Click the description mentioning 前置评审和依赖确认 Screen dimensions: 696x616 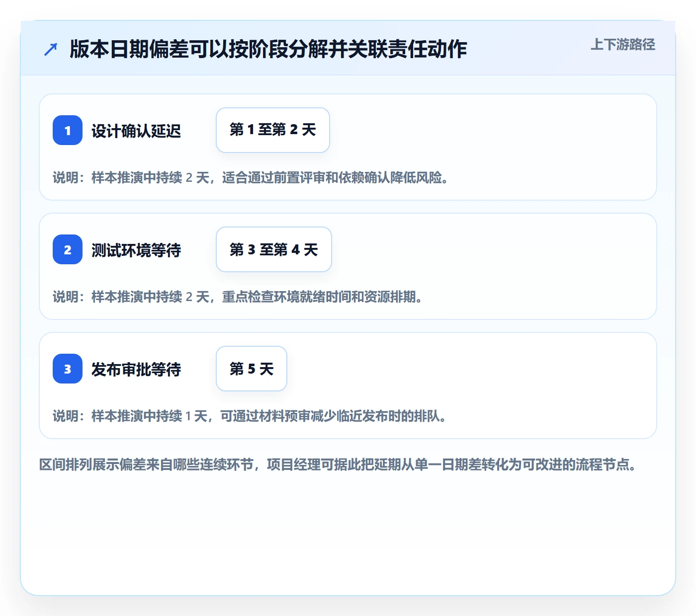[x=251, y=177]
